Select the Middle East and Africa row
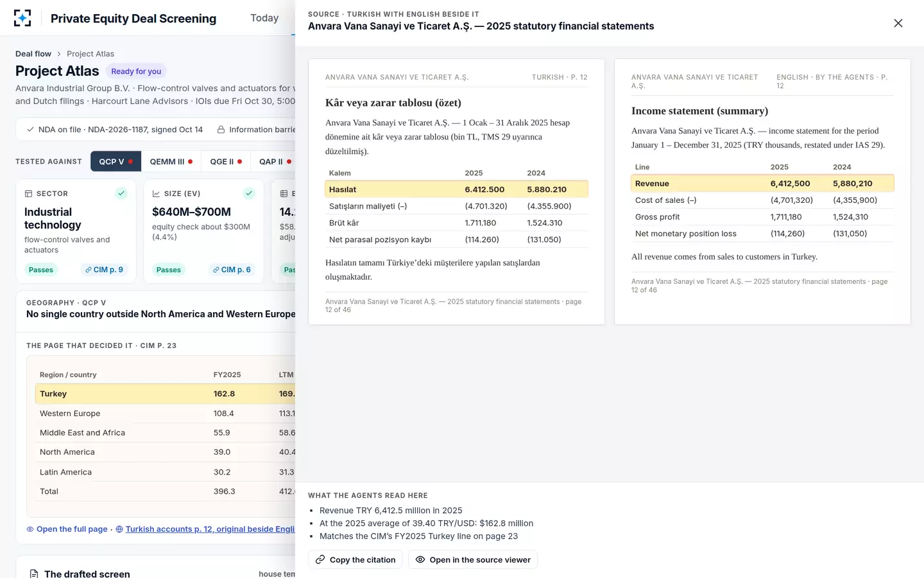The image size is (924, 578). (x=166, y=433)
